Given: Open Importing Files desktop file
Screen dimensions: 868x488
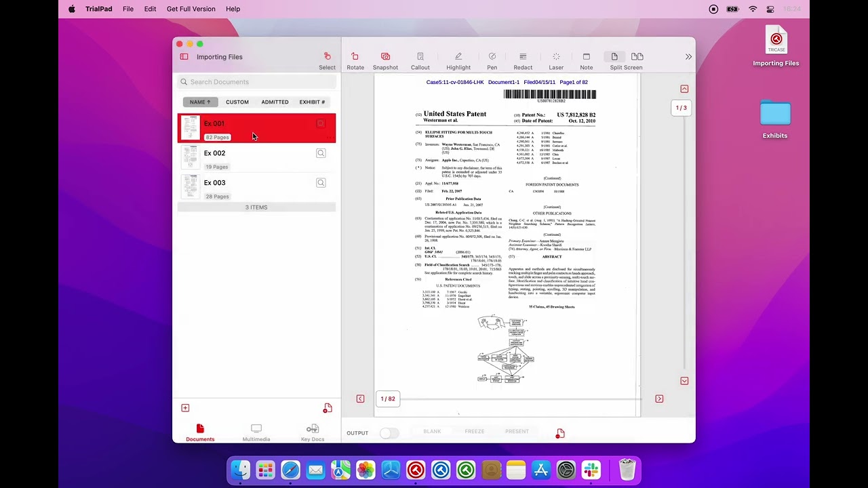Looking at the screenshot, I should click(776, 46).
